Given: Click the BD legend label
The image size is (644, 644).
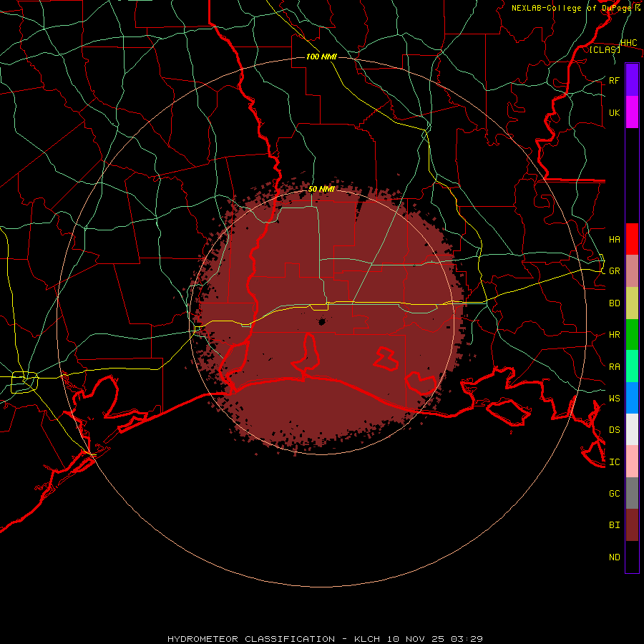Looking at the screenshot, I should click(614, 303).
